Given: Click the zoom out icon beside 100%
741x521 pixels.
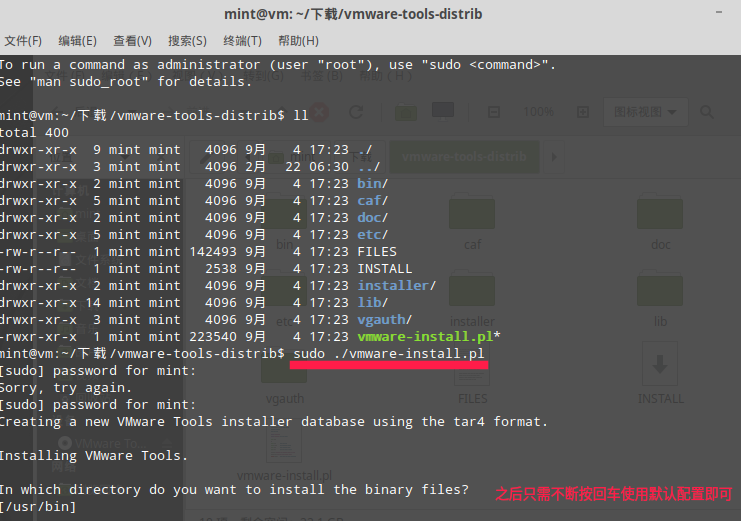Looking at the screenshot, I should point(494,112).
